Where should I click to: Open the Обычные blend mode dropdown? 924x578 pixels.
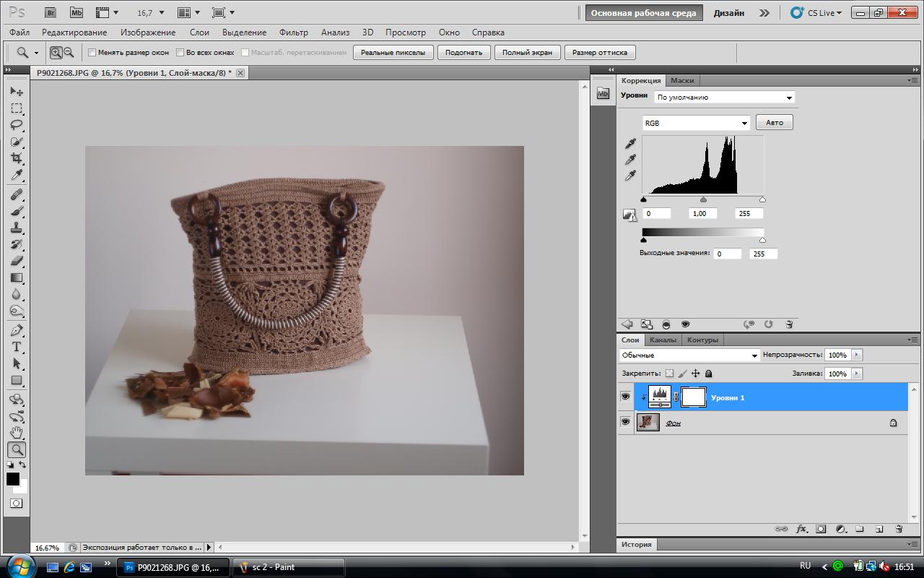[x=689, y=355]
